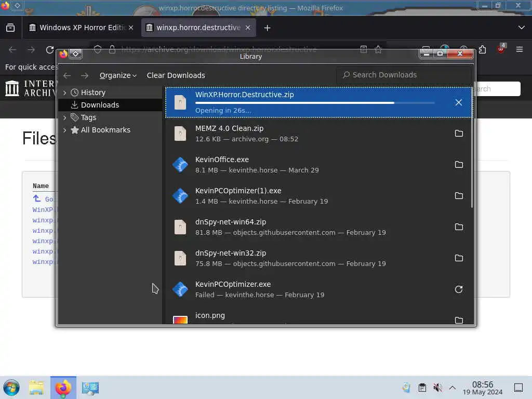The width and height of the screenshot is (532, 399).
Task: Click the Name column header on the page
Action: (41, 186)
